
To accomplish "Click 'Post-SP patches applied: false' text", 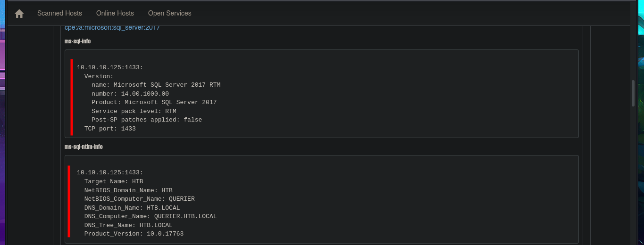I will tap(147, 120).
